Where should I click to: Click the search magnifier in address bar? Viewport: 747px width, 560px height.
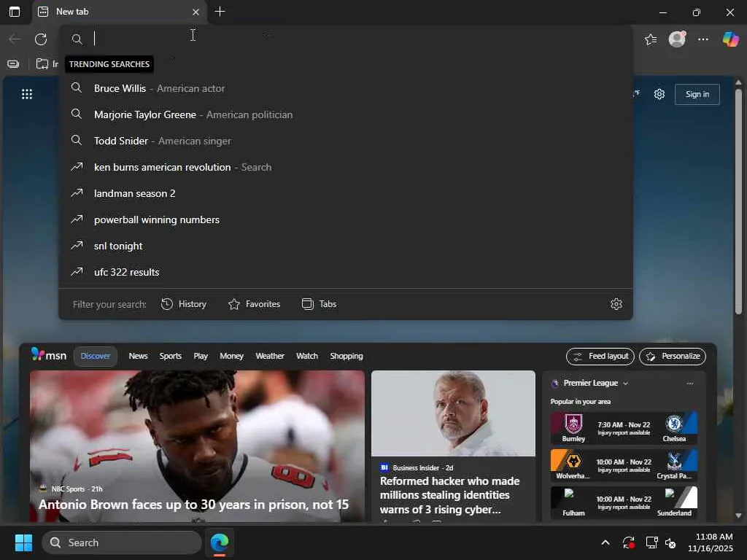[77, 39]
